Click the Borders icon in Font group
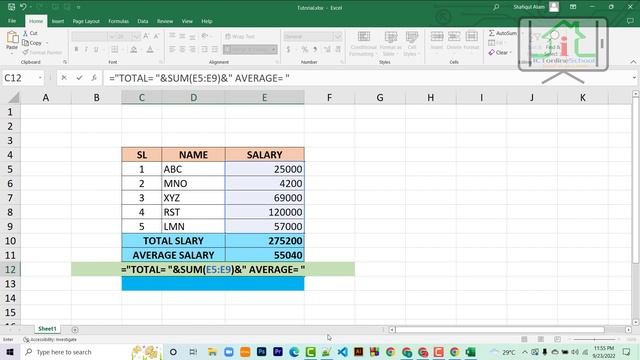The height and width of the screenshot is (360, 640). pyautogui.click(x=115, y=49)
